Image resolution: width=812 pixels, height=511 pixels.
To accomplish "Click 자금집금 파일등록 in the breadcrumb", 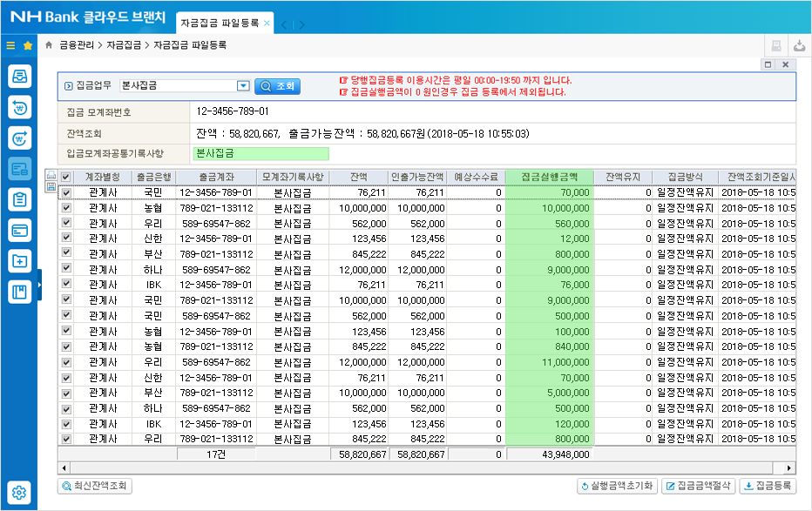I will pyautogui.click(x=190, y=45).
